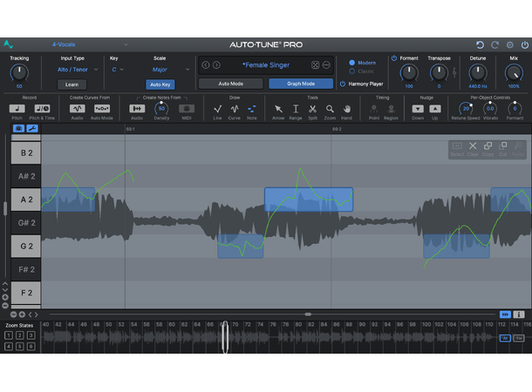Open the 4-Vocals track dropdown
532x392 pixels.
point(90,44)
